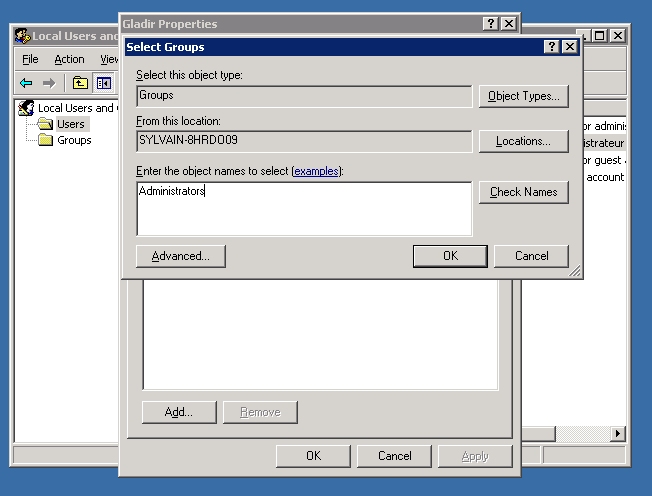
Task: Click the Select Groups resize grip
Action: pyautogui.click(x=575, y=271)
